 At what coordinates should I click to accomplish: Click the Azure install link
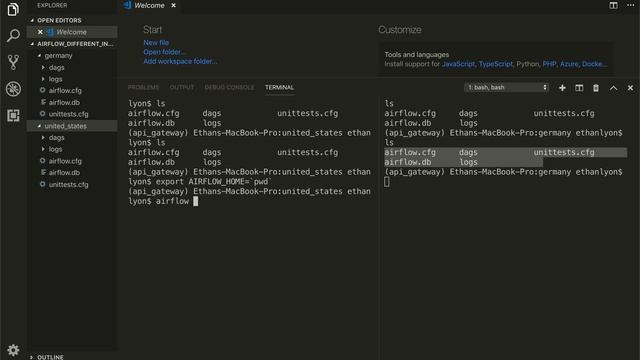click(569, 64)
